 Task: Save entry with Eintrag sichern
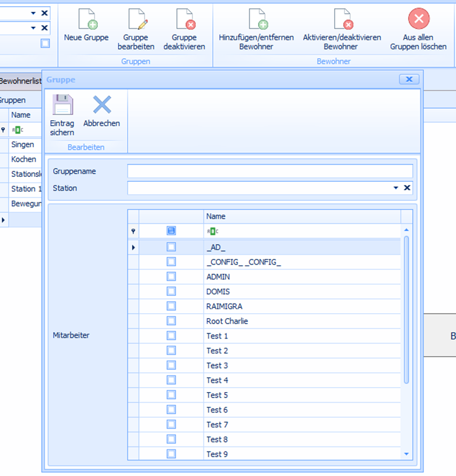pyautogui.click(x=62, y=106)
